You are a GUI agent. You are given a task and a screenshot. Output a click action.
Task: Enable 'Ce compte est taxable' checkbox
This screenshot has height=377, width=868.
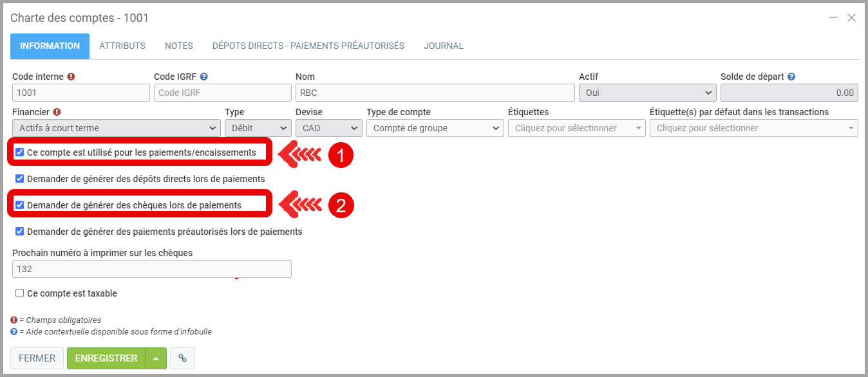[x=20, y=293]
